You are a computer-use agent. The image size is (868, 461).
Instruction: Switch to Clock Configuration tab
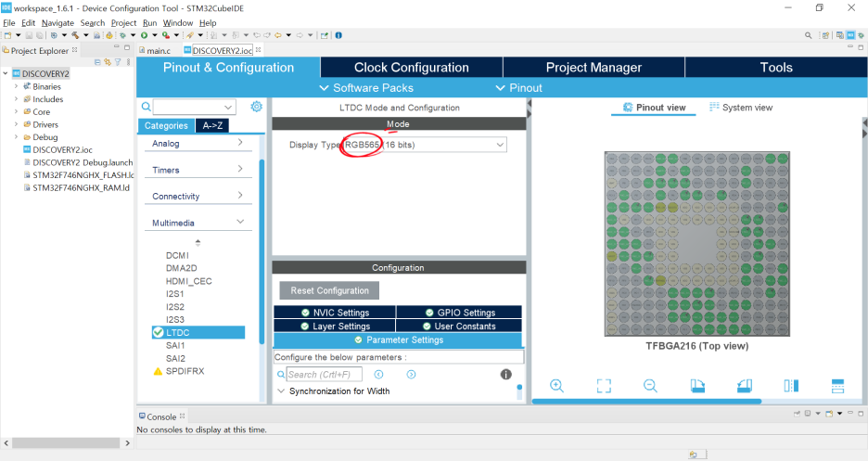point(412,68)
